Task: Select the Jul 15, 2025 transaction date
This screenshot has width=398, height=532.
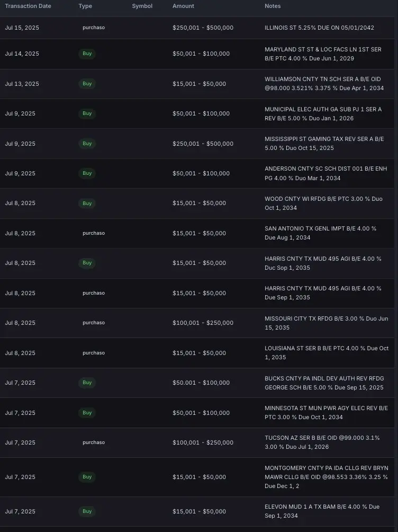Action: click(22, 28)
